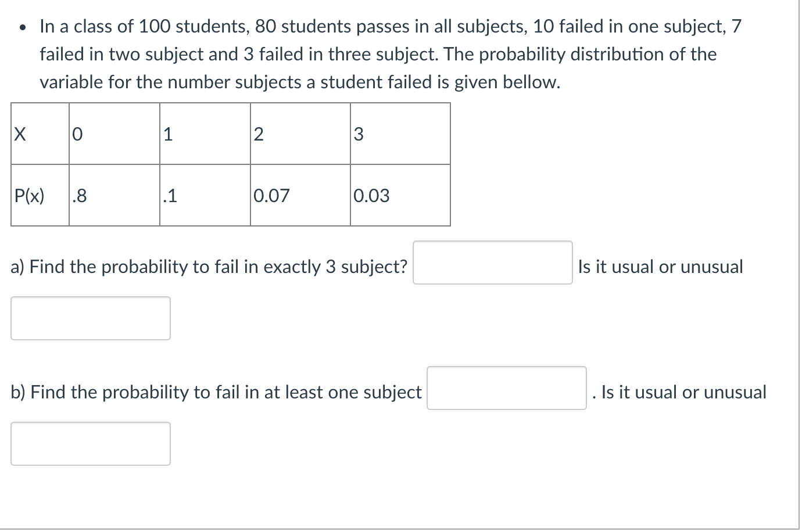Select the X value 2 cell
The width and height of the screenshot is (802, 532).
pyautogui.click(x=300, y=134)
